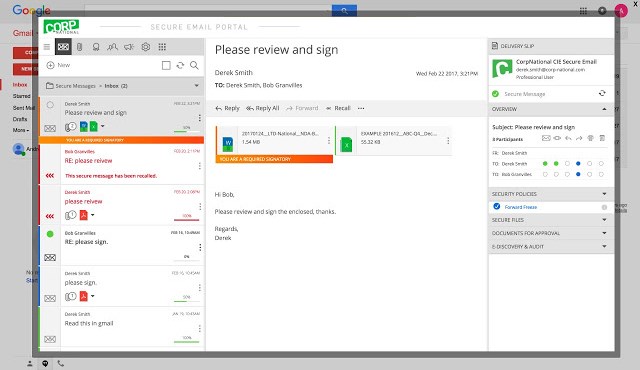
Task: Expand attachment arrow on 'please reivew' message
Action: coord(93,215)
